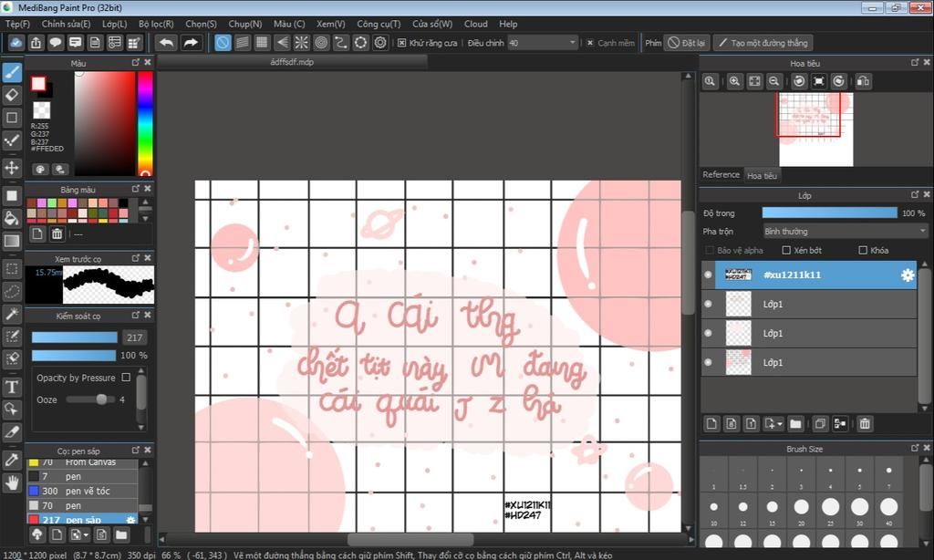Select the pen sáp brush entry
This screenshot has height=560, width=934.
[82, 520]
